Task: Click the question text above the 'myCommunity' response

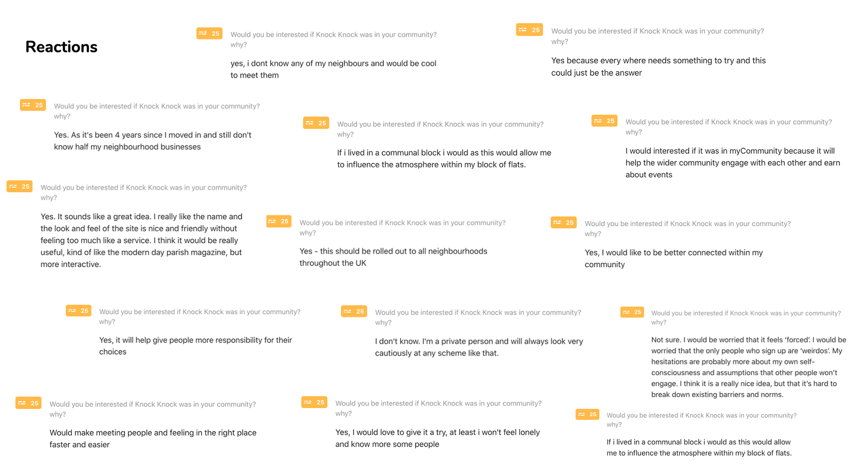Action: 728,127
